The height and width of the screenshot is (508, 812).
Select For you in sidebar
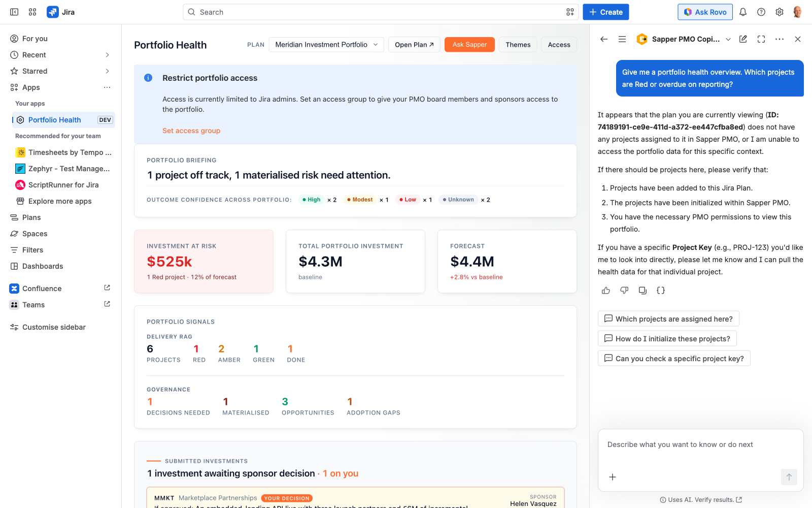[61, 39]
